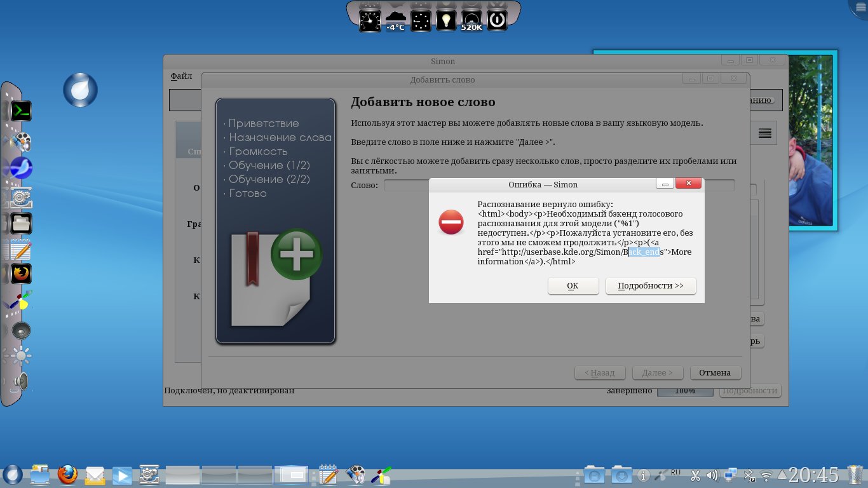The height and width of the screenshot is (488, 868).
Task: Click the round speaker icon in side dock
Action: click(x=22, y=330)
